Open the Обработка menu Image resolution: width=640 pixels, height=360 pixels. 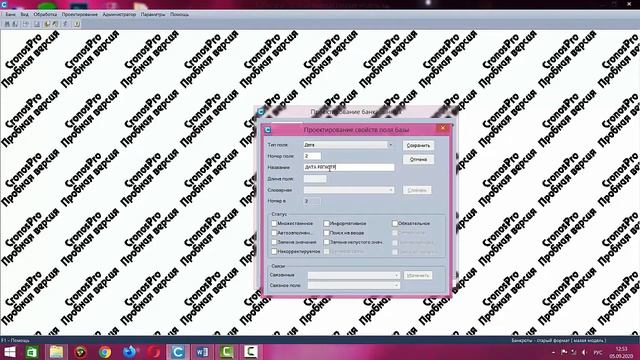click(x=45, y=14)
